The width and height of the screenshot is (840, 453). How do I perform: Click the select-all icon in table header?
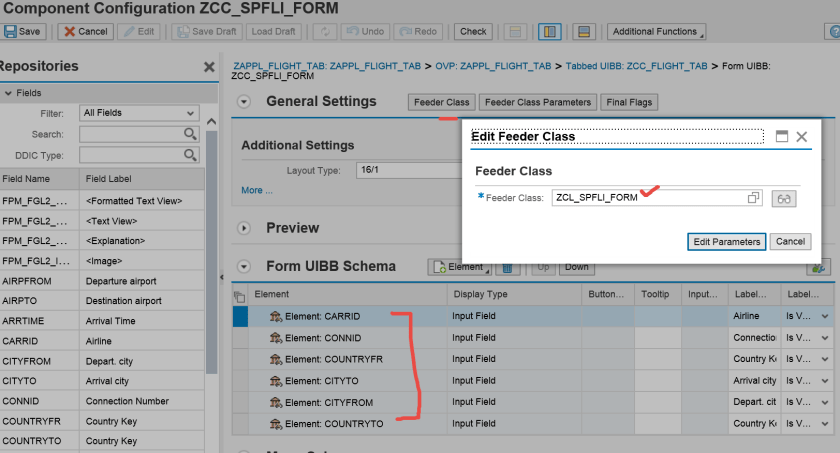[239, 296]
